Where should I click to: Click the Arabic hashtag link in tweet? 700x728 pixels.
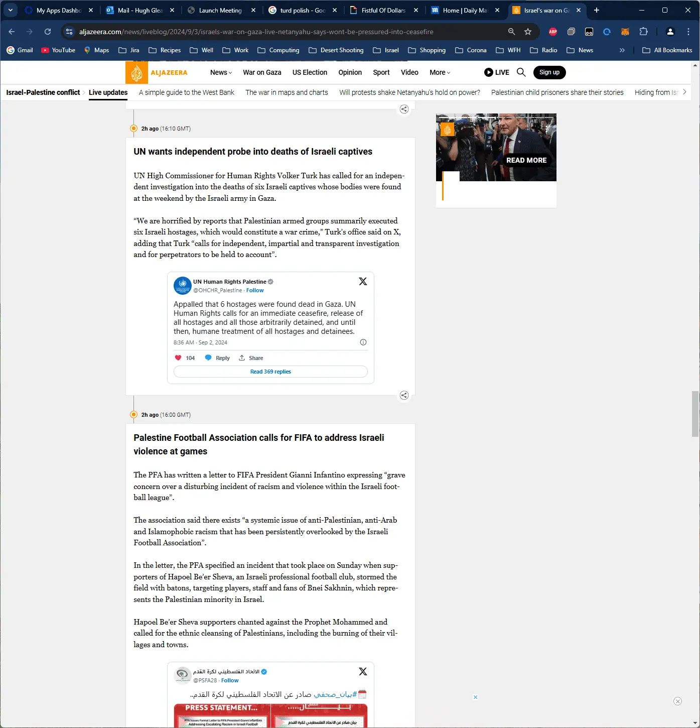pos(335,694)
